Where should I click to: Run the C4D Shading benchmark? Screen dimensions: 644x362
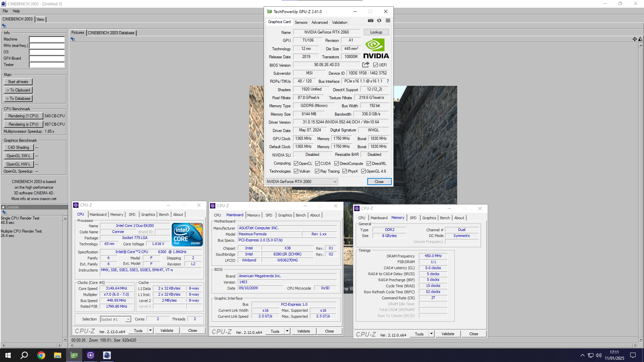click(18, 147)
